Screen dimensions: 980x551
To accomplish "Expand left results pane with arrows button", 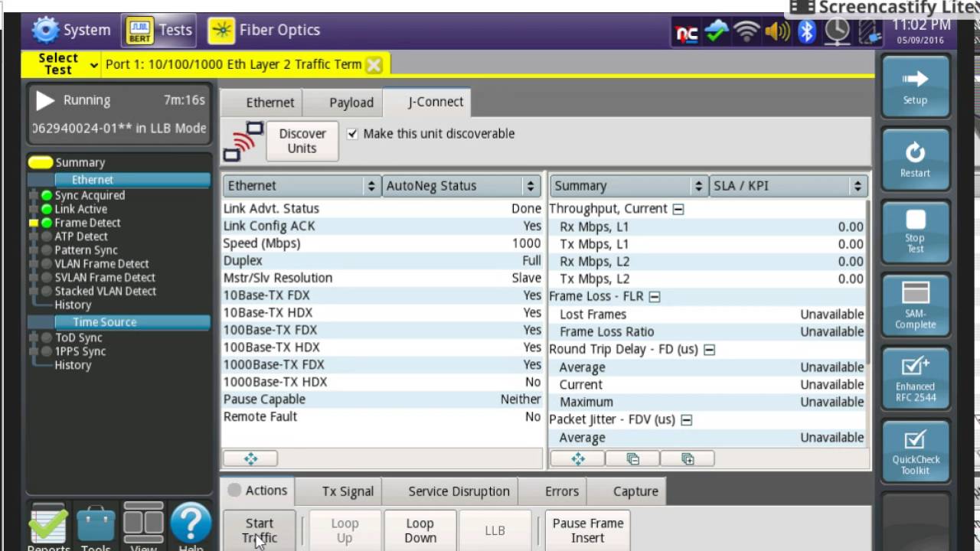I will [250, 458].
